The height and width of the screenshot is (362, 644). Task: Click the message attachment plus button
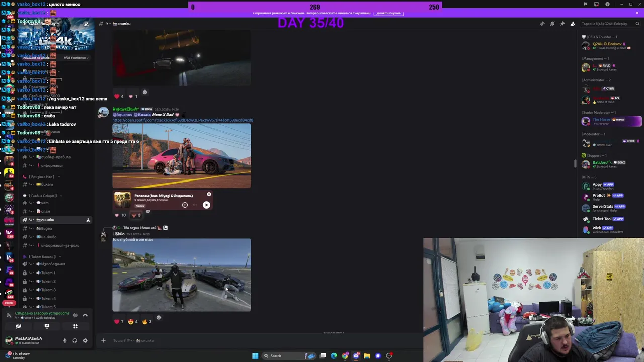tap(103, 340)
